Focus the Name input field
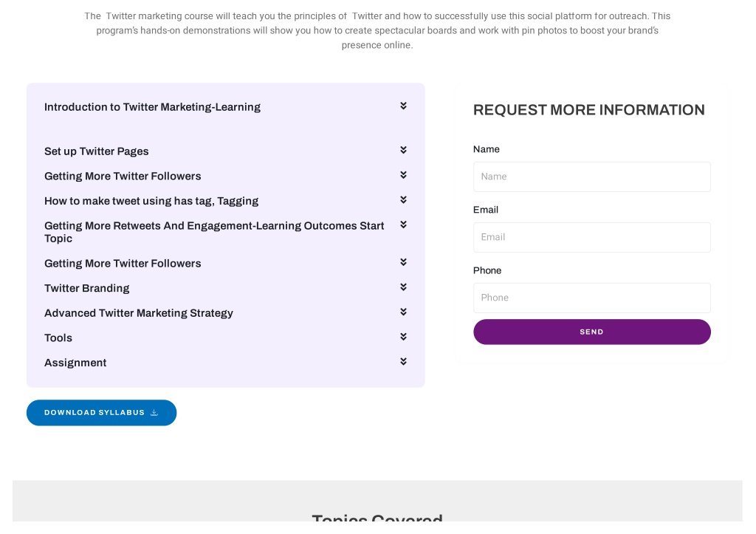 591,177
